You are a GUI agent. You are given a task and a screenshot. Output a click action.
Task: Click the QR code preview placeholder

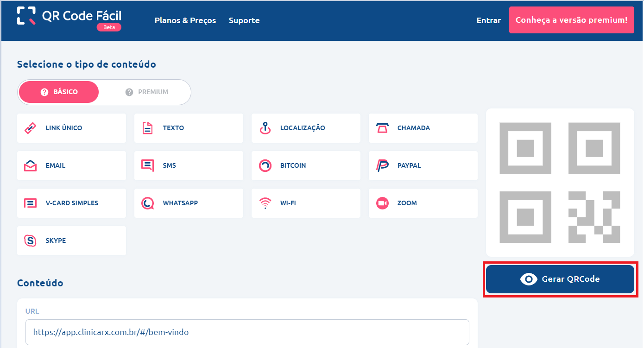[x=560, y=183]
